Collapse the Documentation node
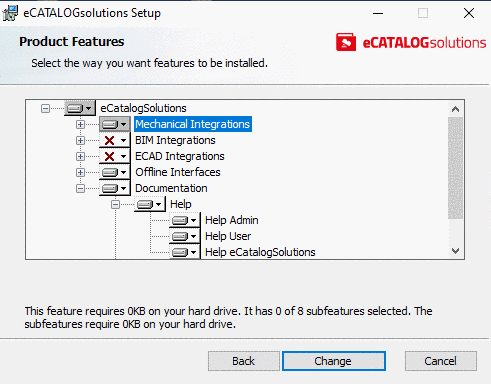The height and width of the screenshot is (384, 491). tap(80, 188)
